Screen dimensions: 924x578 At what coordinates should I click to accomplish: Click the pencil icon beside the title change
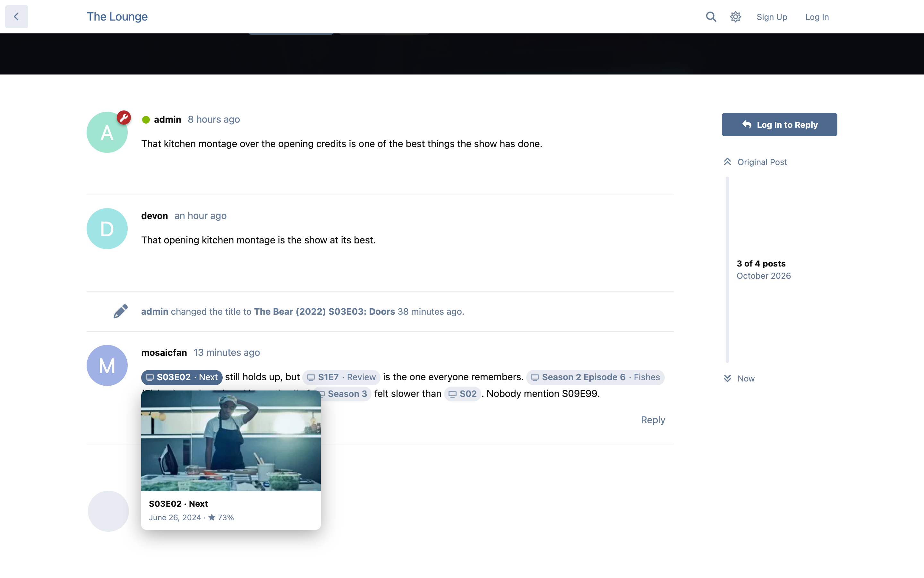click(x=120, y=311)
